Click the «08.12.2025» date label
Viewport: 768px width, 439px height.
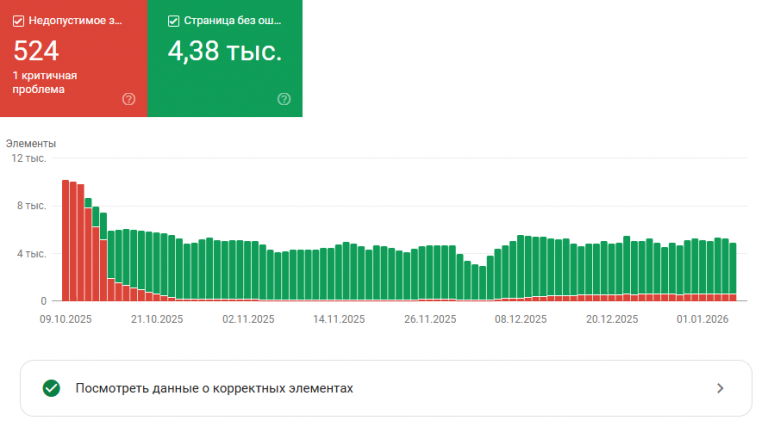521,319
